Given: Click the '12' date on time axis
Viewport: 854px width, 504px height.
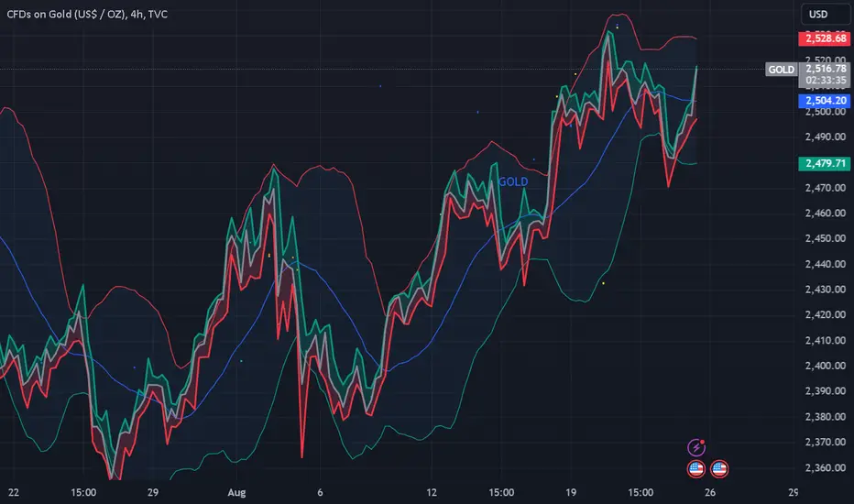Looking at the screenshot, I should (x=432, y=493).
